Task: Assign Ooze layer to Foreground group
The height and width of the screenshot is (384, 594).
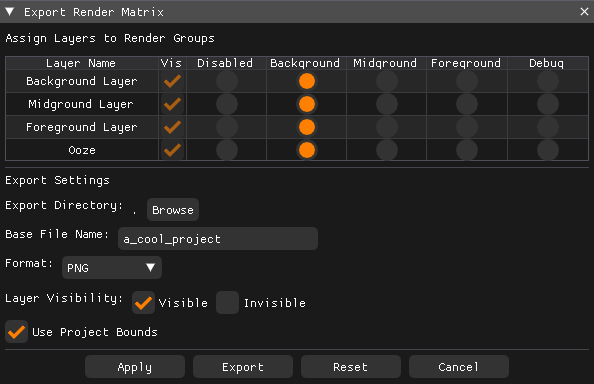Action: pos(467,150)
